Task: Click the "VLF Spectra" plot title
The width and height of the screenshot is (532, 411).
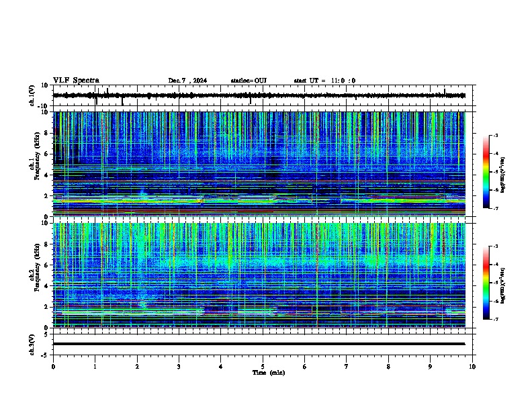Action: point(76,81)
